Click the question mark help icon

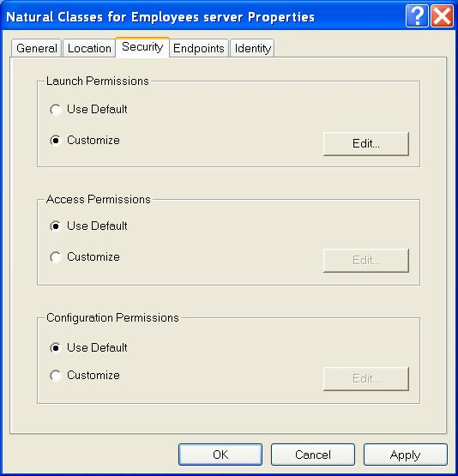417,15
